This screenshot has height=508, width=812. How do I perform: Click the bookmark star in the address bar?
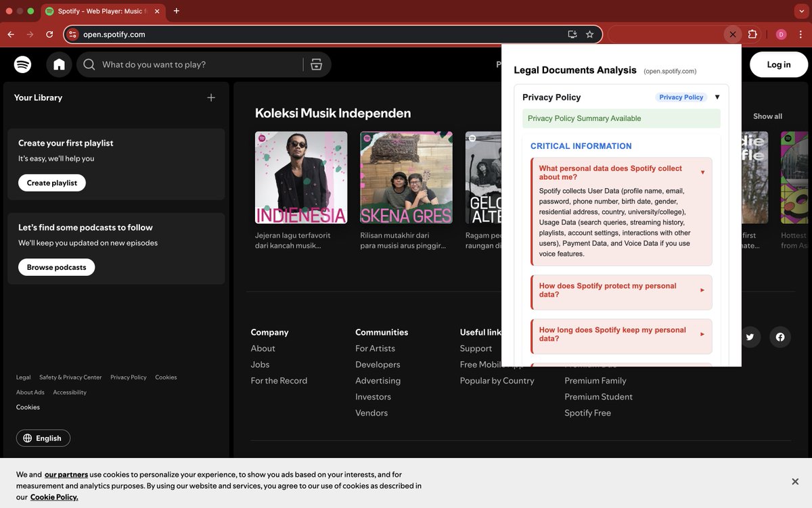coord(589,34)
